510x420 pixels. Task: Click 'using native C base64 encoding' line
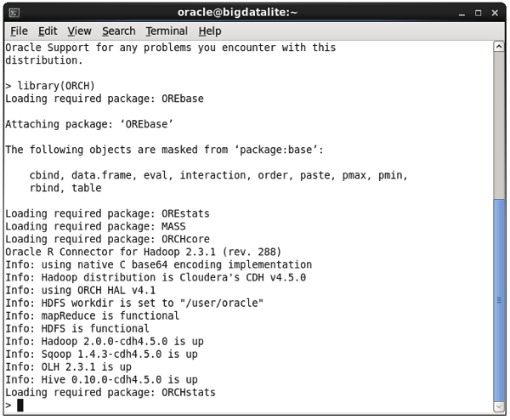(158, 264)
